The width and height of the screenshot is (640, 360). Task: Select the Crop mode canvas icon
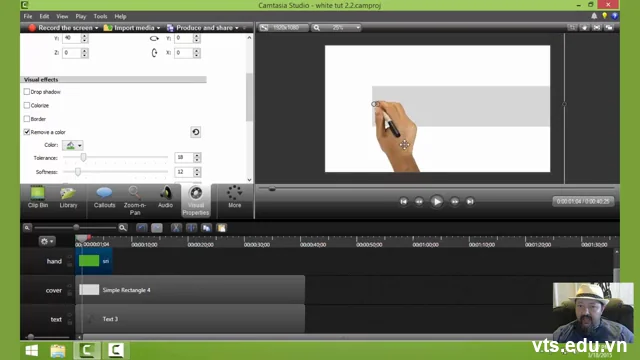pos(572,28)
